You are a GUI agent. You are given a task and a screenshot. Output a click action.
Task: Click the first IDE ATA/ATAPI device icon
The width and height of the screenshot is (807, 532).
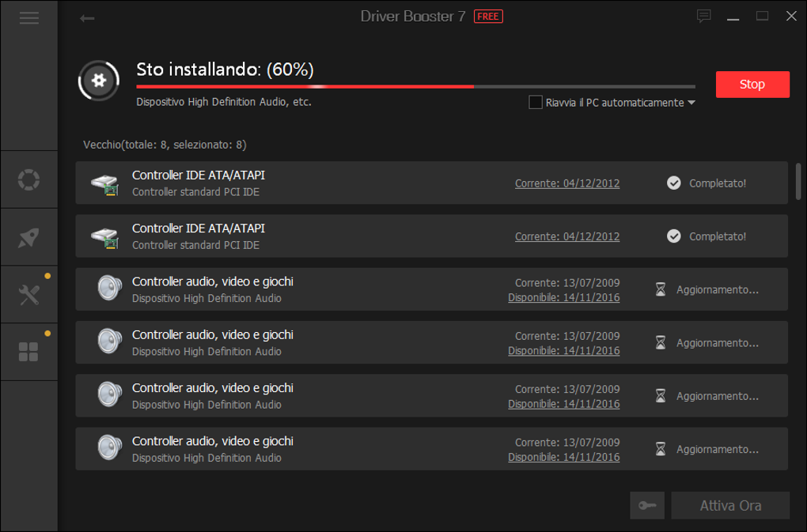[x=105, y=184]
